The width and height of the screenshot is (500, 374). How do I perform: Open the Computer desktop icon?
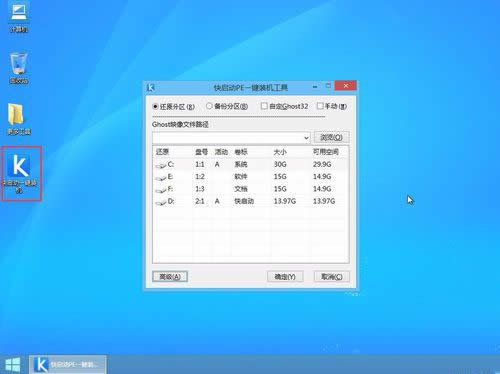click(x=19, y=17)
